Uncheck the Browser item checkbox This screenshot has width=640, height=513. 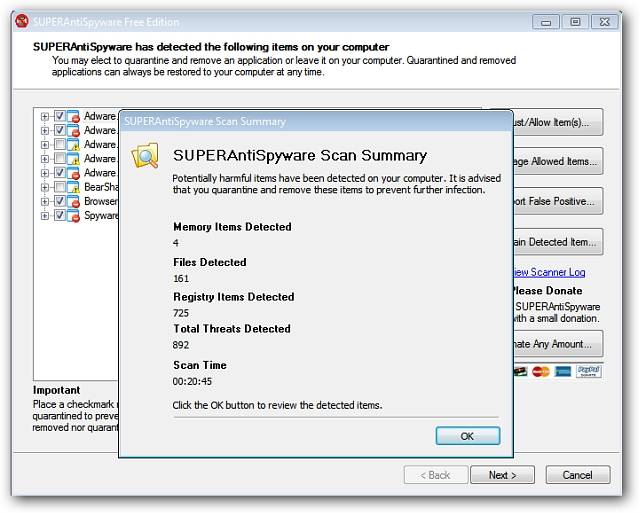(60, 201)
